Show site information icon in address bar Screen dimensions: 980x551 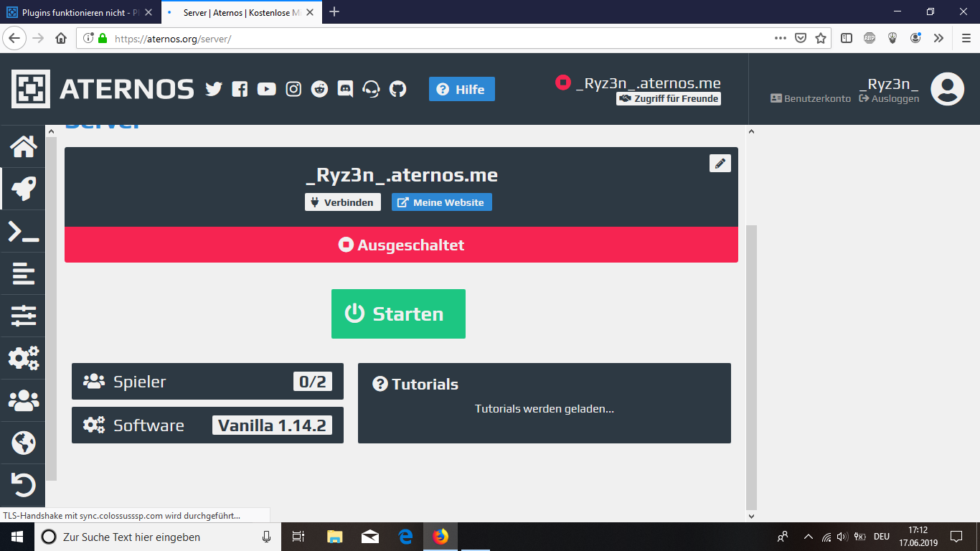(x=89, y=38)
